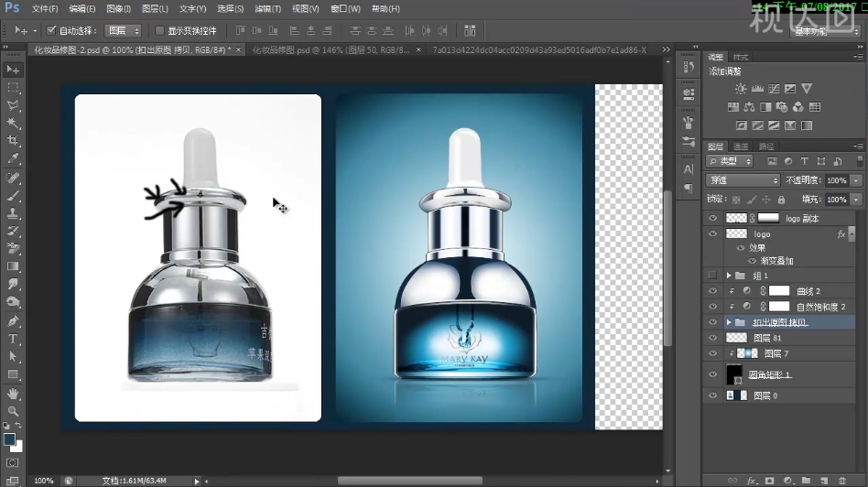This screenshot has width=868, height=487.
Task: Open layer style fx menu at bottom
Action: (751, 481)
